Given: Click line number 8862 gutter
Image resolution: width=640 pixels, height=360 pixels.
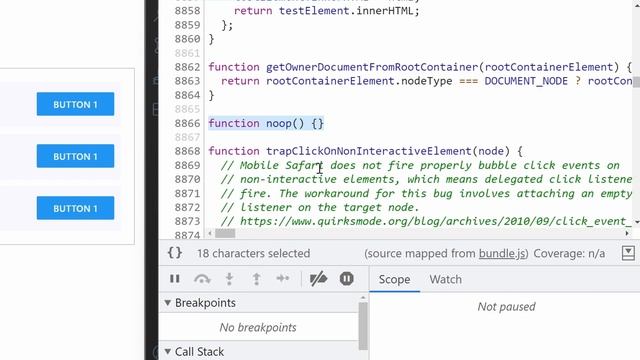Looking at the screenshot, I should 187,67.
